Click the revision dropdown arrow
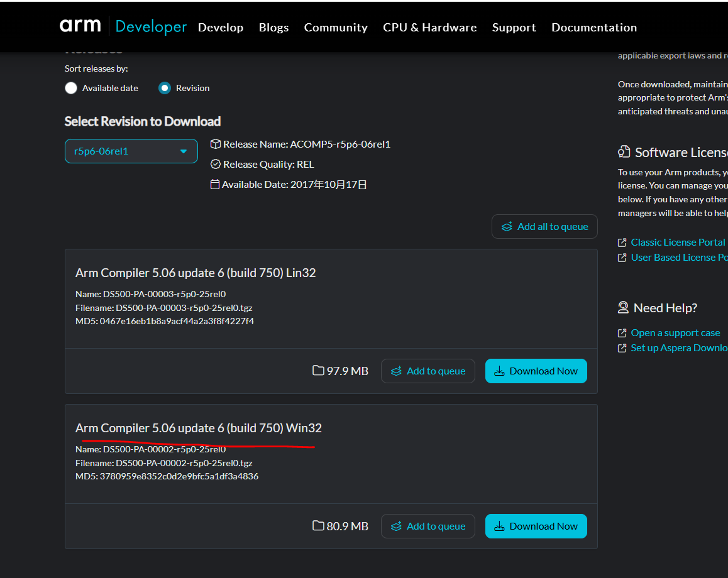The height and width of the screenshot is (578, 728). click(184, 151)
